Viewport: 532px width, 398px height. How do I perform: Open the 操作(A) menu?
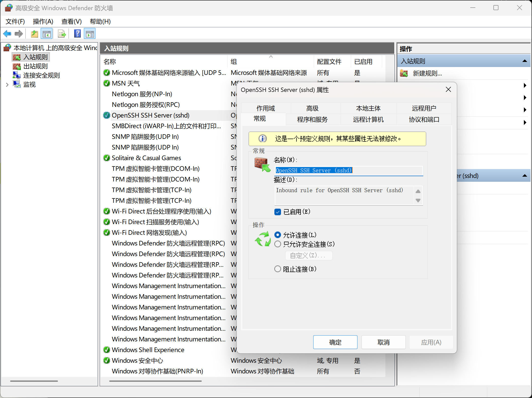(x=43, y=22)
